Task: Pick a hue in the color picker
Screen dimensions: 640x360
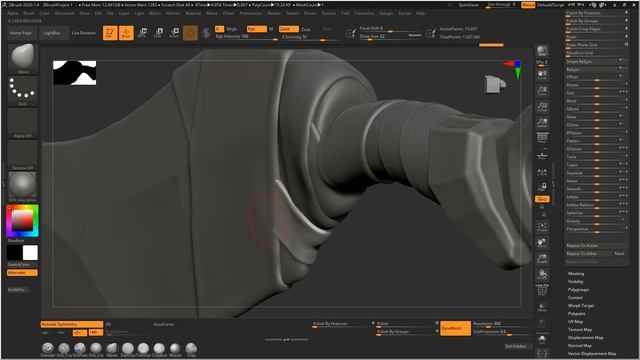Action: coord(23,221)
